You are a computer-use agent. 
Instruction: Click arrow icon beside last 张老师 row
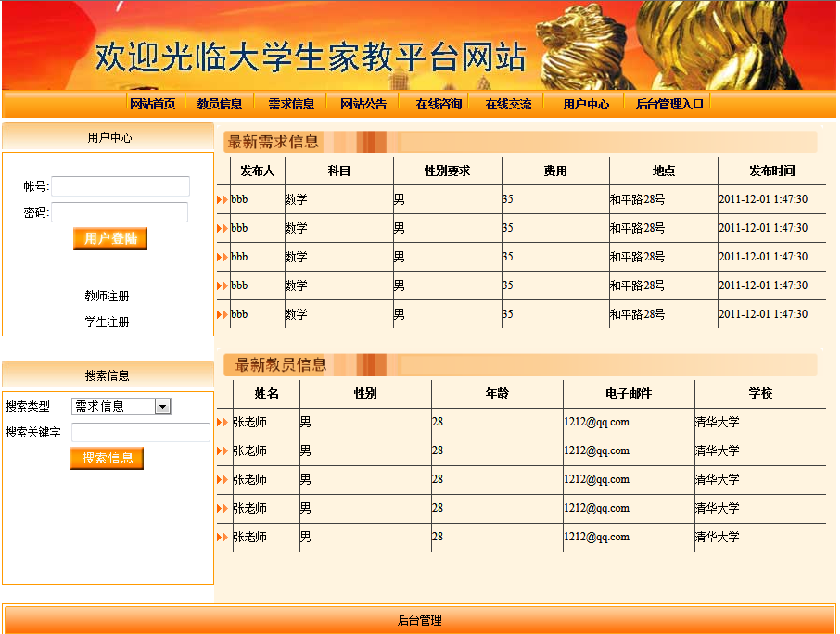pyautogui.click(x=222, y=538)
